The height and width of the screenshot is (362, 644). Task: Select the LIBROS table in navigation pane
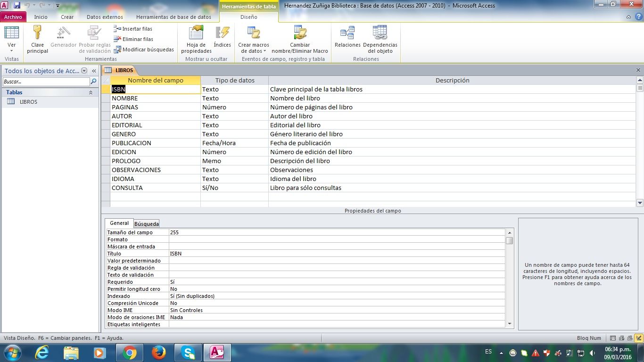(x=28, y=102)
